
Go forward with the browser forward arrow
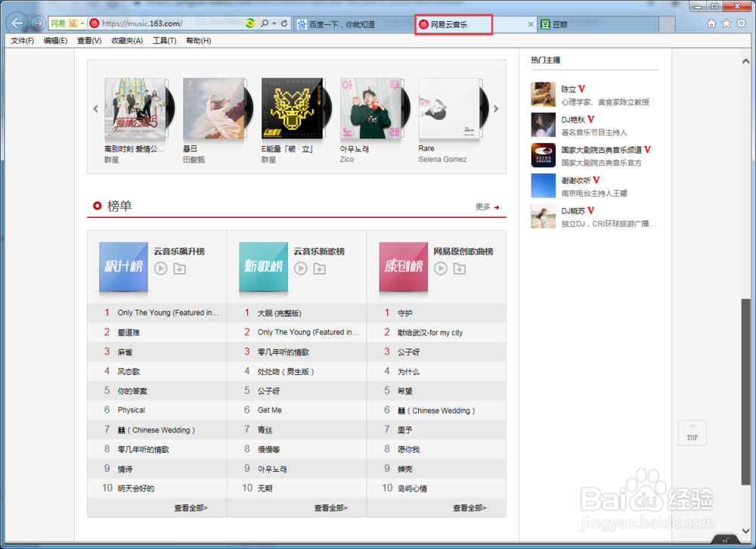[38, 23]
